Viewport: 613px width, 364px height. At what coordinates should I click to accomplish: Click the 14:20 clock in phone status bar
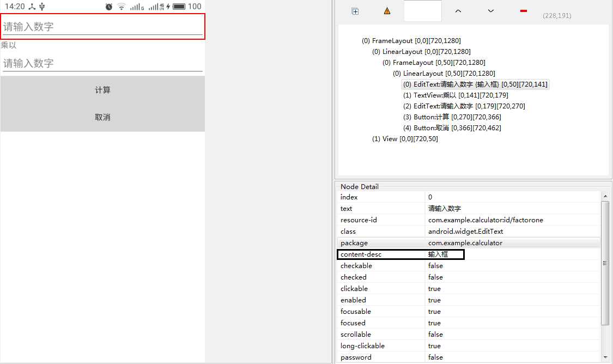[15, 7]
